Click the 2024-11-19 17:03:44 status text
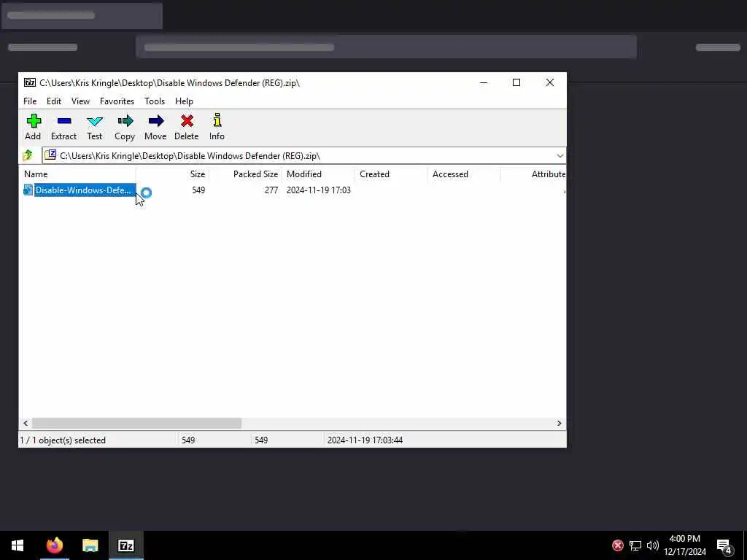Image resolution: width=747 pixels, height=560 pixels. (x=365, y=440)
